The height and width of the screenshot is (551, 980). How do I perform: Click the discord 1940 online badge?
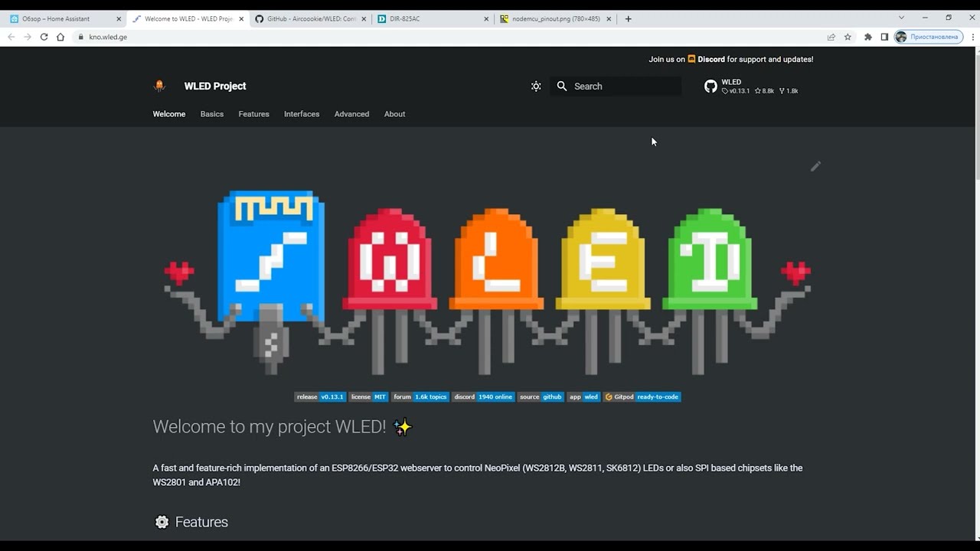483,396
